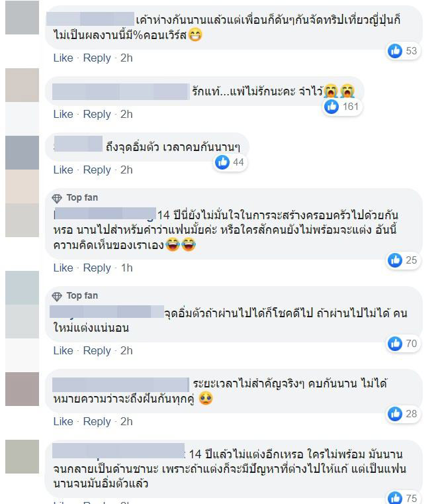Click the second Top fan diamond badge

57,296
